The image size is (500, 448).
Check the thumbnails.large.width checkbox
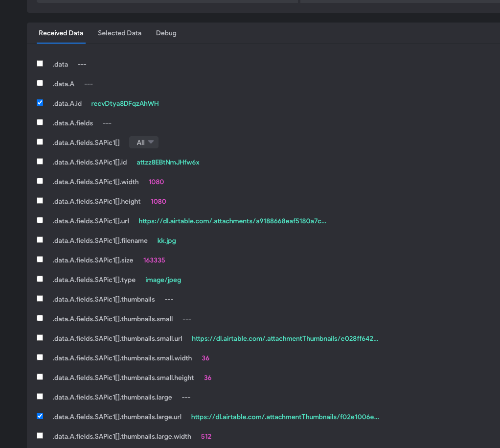point(40,436)
